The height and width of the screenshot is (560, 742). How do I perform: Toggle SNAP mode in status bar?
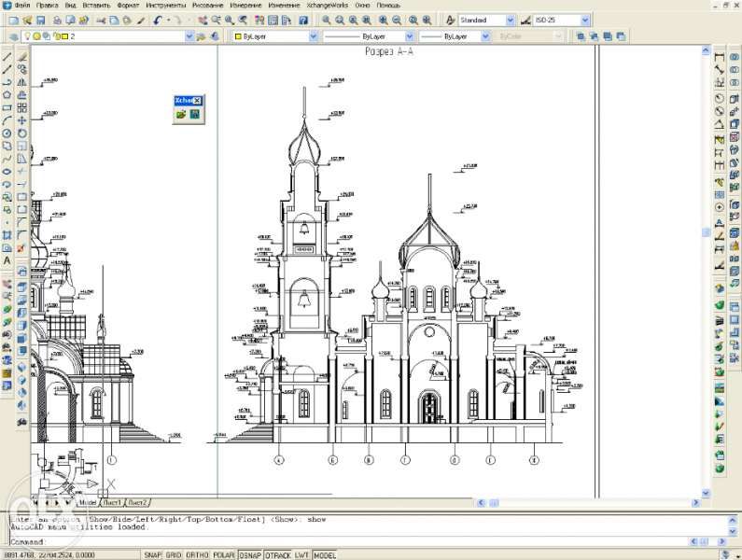[x=152, y=554]
